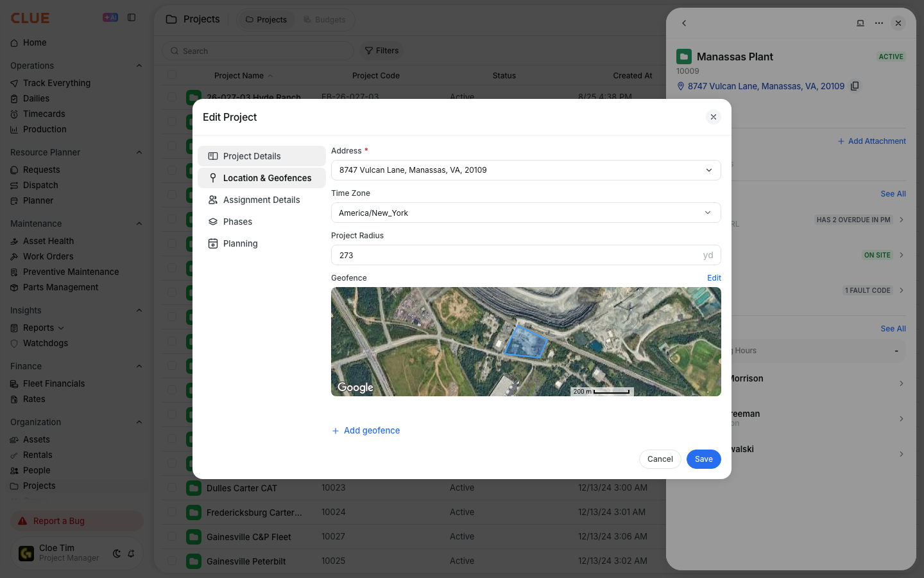Toggle the select-all projects checkbox
This screenshot has height=578, width=924.
[172, 75]
